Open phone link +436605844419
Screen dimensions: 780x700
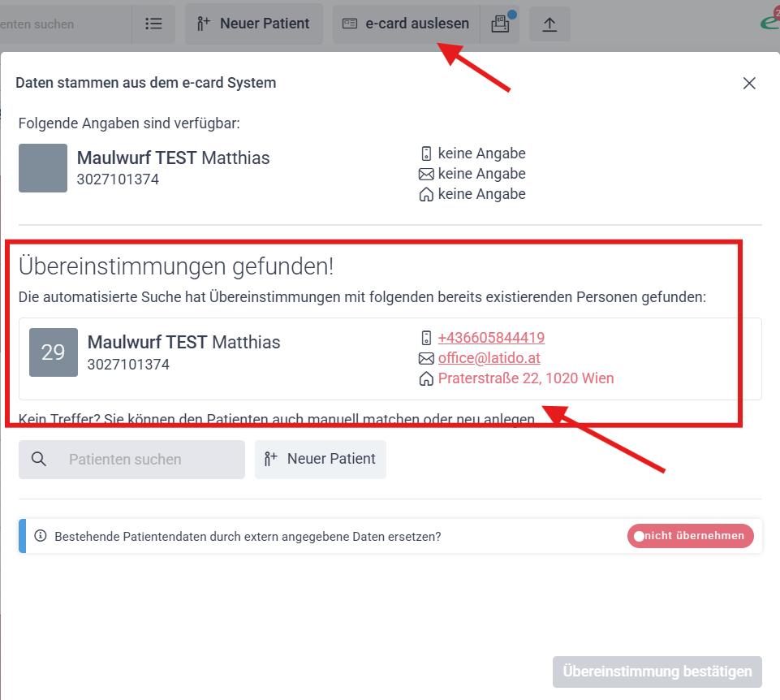[492, 338]
